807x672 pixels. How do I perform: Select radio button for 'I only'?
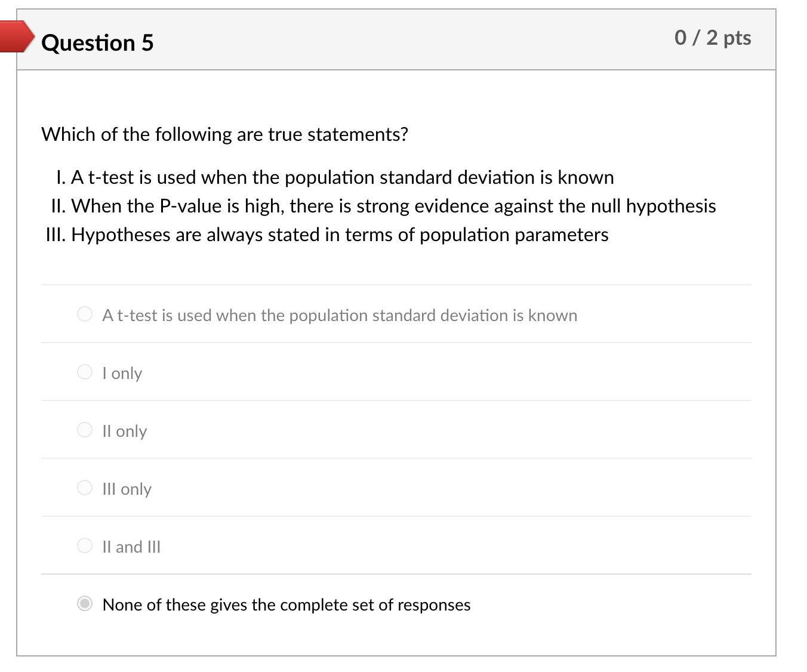point(85,372)
